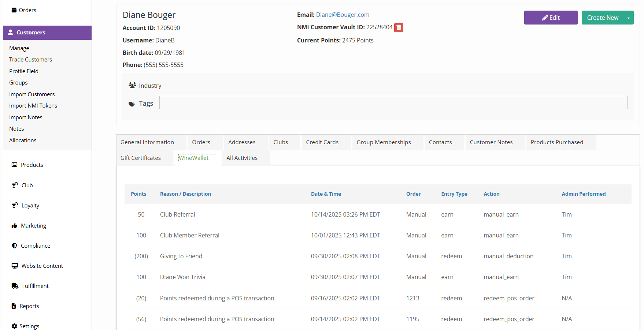
Task: Open order 1213 from the points table
Action: (x=412, y=298)
